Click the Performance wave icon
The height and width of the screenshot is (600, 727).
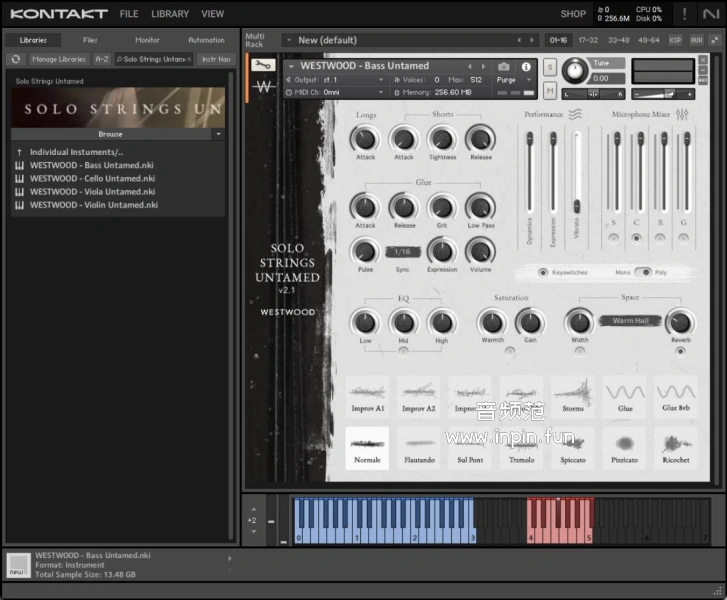[576, 115]
